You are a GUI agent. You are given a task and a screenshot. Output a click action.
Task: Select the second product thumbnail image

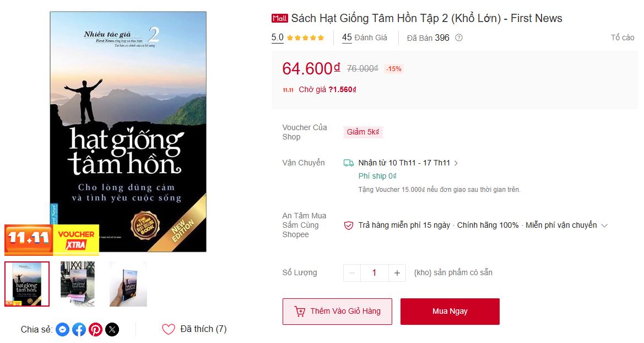pos(78,284)
